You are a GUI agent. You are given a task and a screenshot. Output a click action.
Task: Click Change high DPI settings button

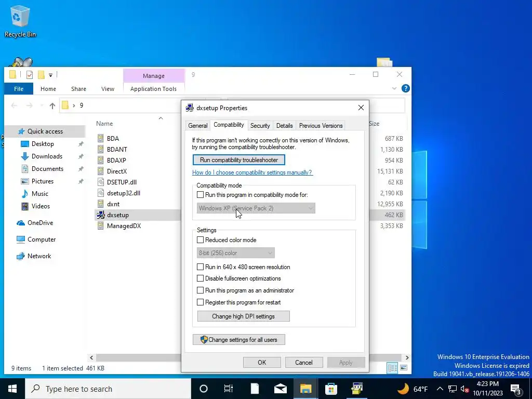(244, 316)
